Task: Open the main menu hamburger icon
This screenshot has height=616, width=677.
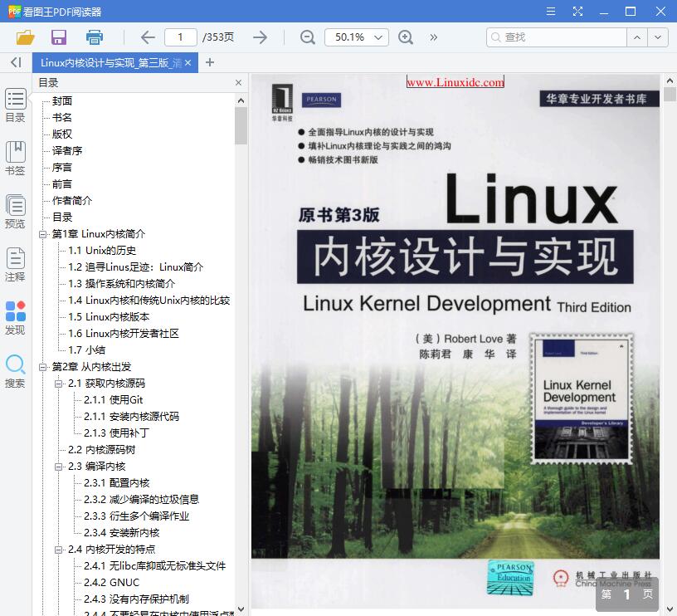Action: (x=551, y=12)
